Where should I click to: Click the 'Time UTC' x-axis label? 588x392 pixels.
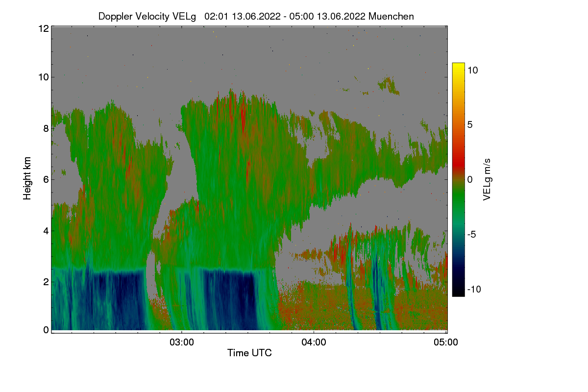pos(249,353)
